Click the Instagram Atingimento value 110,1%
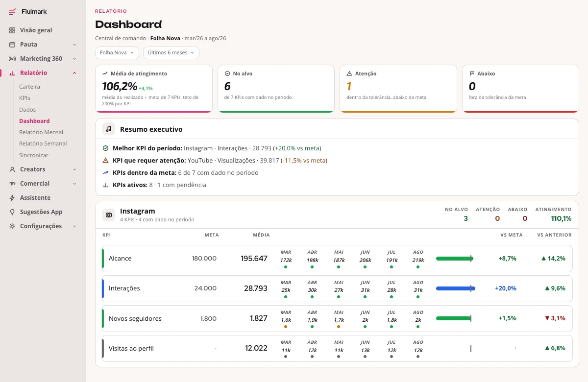 [561, 219]
